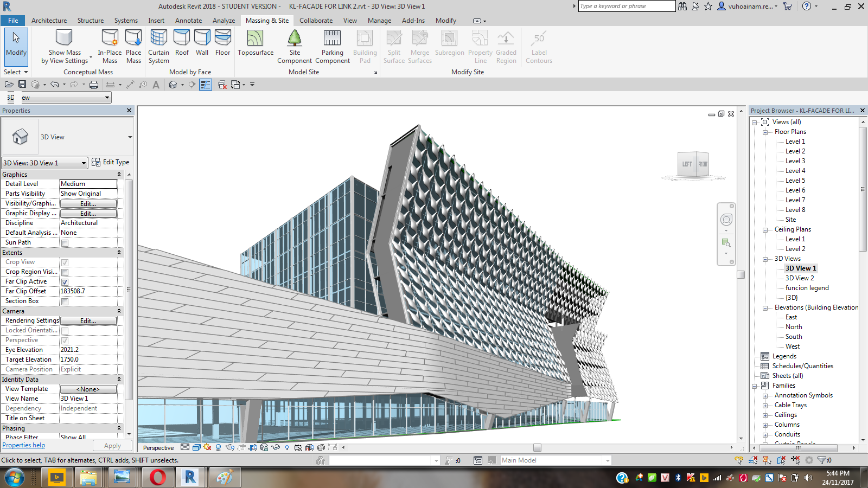Image resolution: width=868 pixels, height=488 pixels.
Task: Click the Print icon in quick toolbar
Action: coord(94,85)
